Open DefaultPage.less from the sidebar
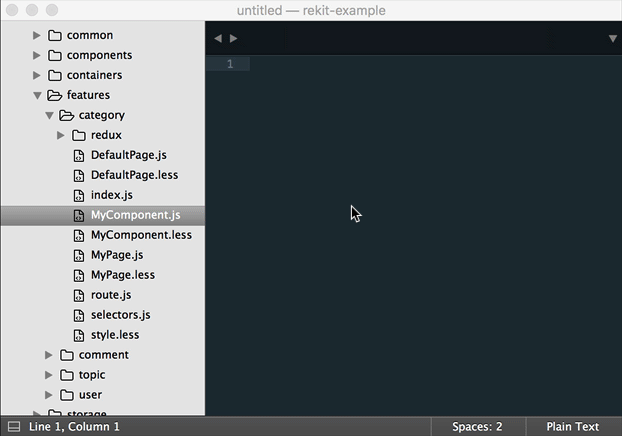 pos(134,175)
